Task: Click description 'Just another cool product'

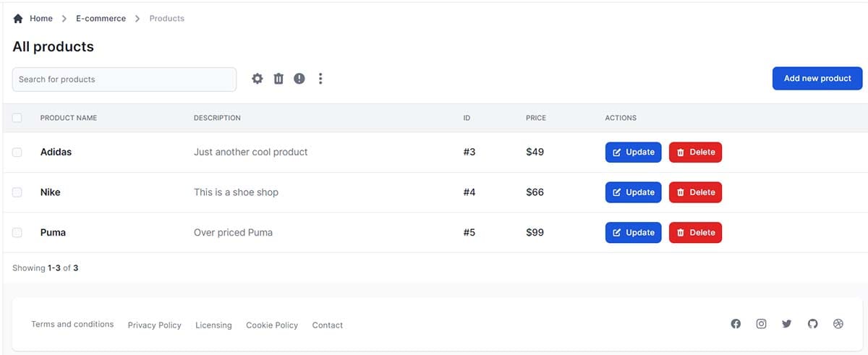Action: click(251, 152)
